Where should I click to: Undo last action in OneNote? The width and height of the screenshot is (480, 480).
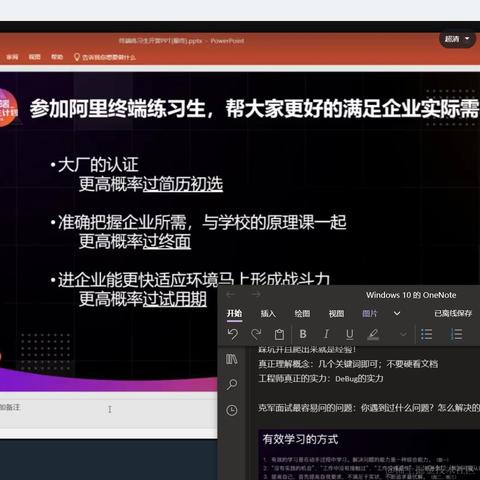(232, 334)
